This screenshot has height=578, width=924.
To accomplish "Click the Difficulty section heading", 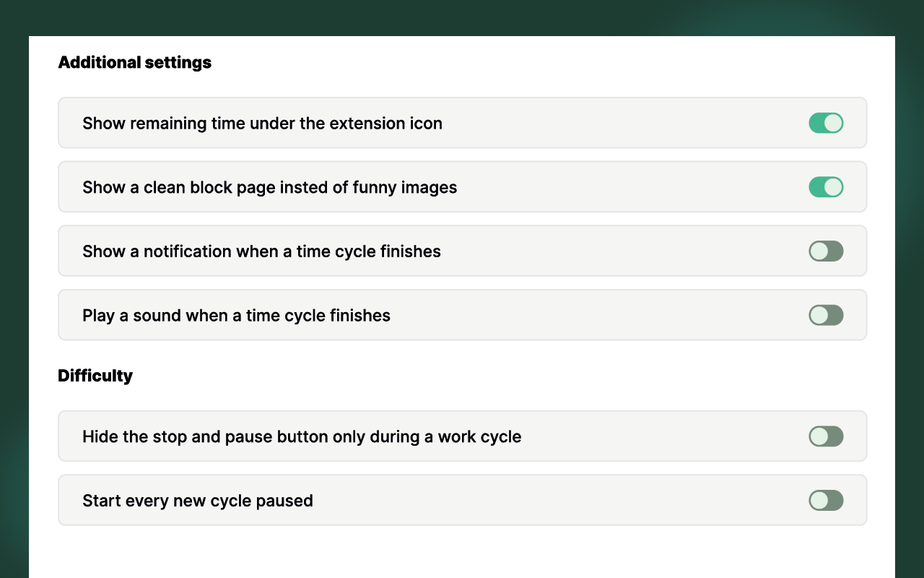I will tap(95, 376).
